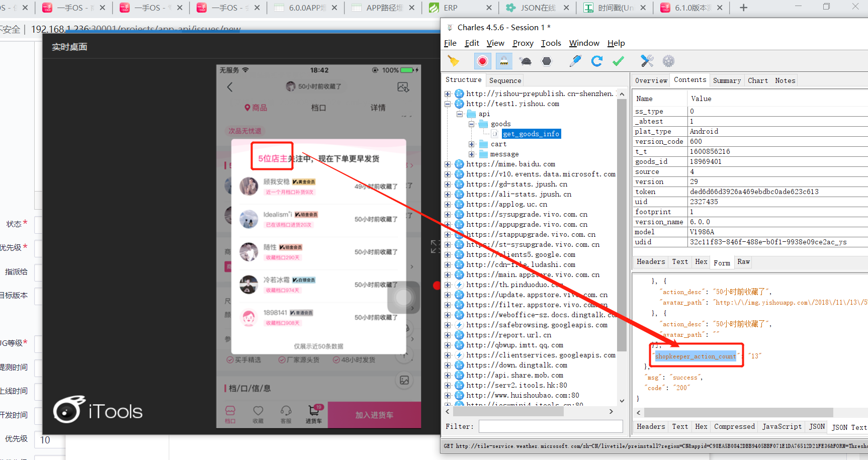The width and height of the screenshot is (868, 460).
Task: Select the JSON response tab
Action: point(817,427)
